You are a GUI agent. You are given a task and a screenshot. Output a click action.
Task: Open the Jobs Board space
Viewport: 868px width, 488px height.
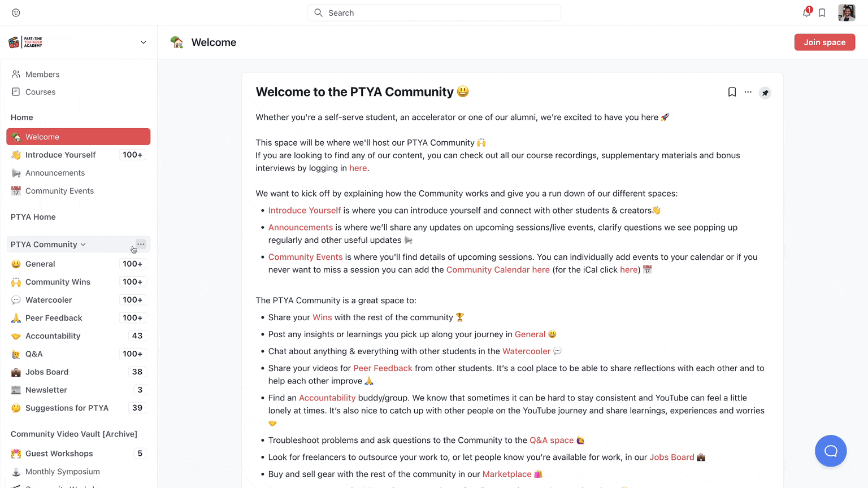(x=46, y=372)
